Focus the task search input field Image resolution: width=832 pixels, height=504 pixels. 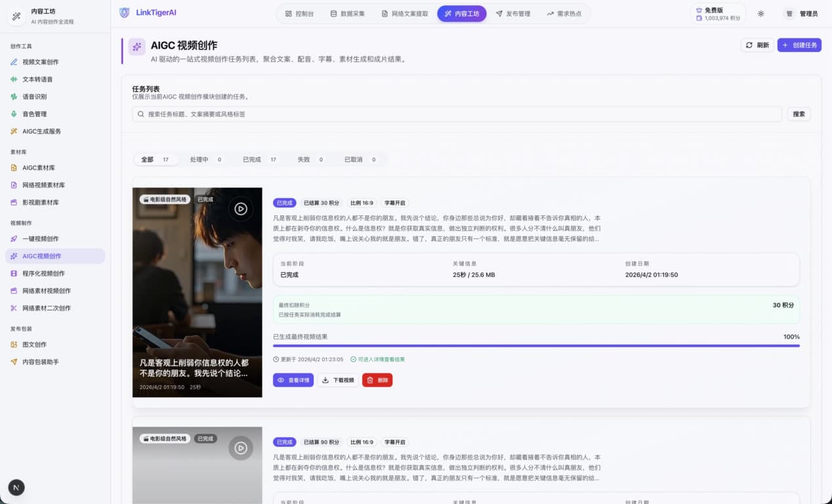[457, 114]
